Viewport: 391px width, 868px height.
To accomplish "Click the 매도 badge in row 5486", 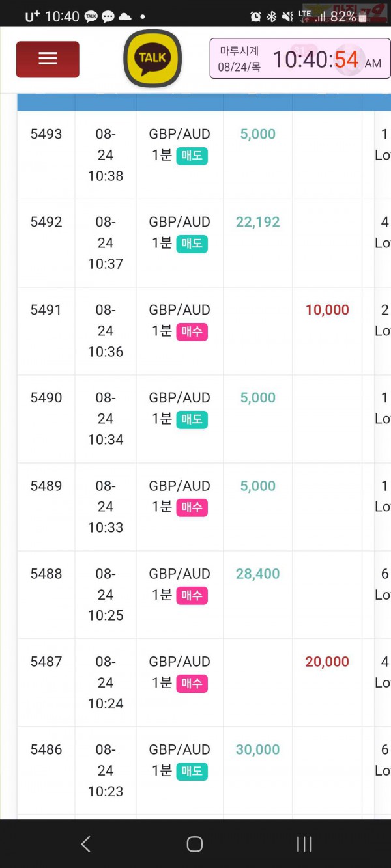I will pos(192,771).
